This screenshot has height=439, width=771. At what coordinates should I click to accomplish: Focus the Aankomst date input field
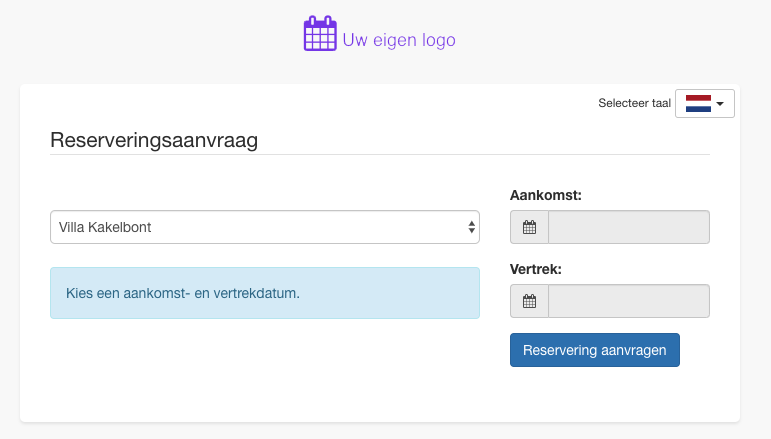(x=629, y=227)
